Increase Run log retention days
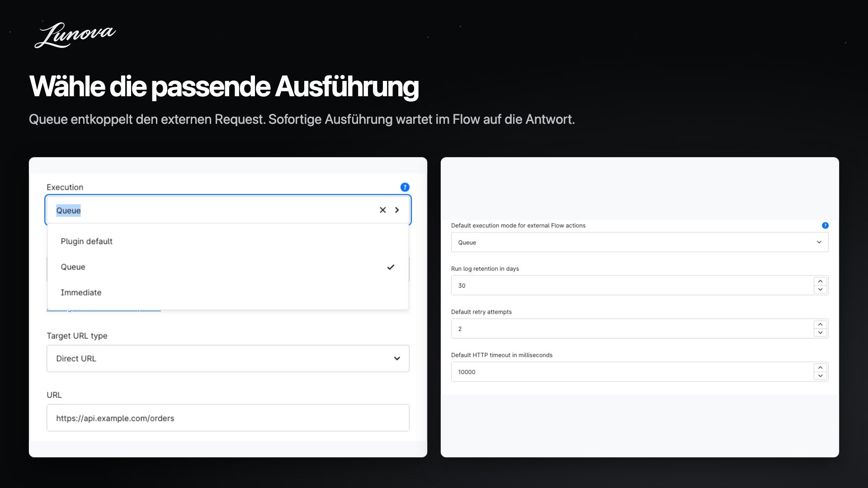Screen dimensions: 868x488 click(x=820, y=281)
